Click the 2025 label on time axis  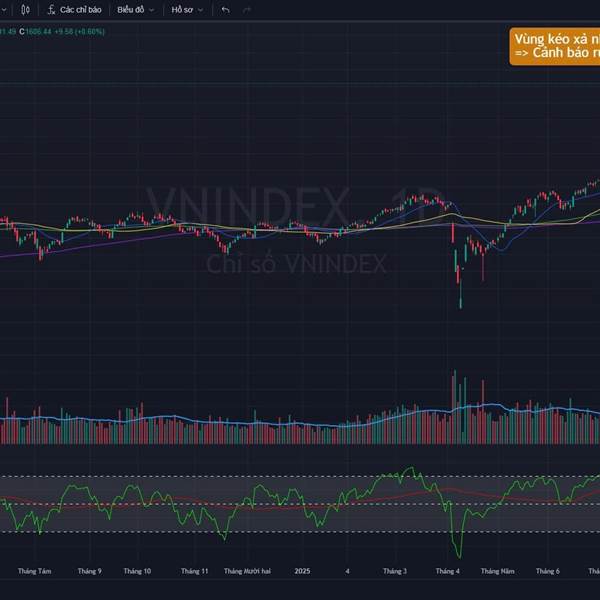302,571
